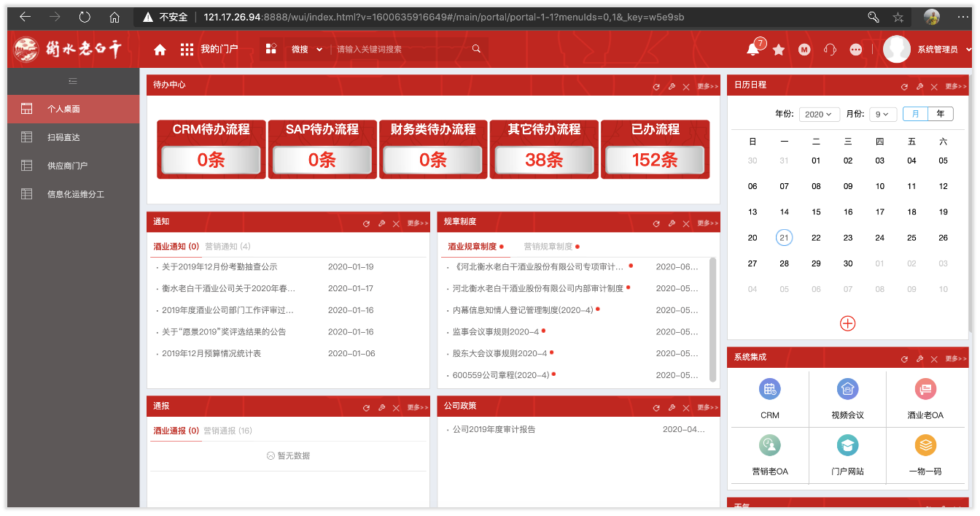Refresh the 系统集成 panel
This screenshot has height=516, width=980.
904,359
